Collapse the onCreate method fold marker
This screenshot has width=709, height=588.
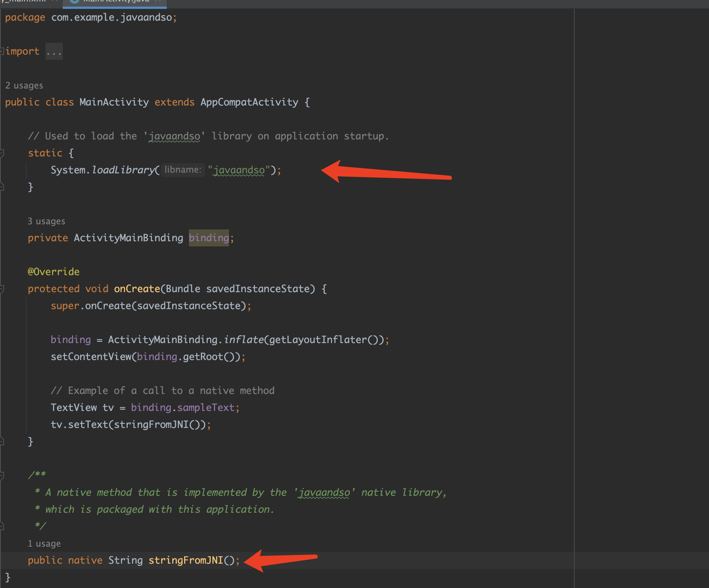[x=2, y=288]
